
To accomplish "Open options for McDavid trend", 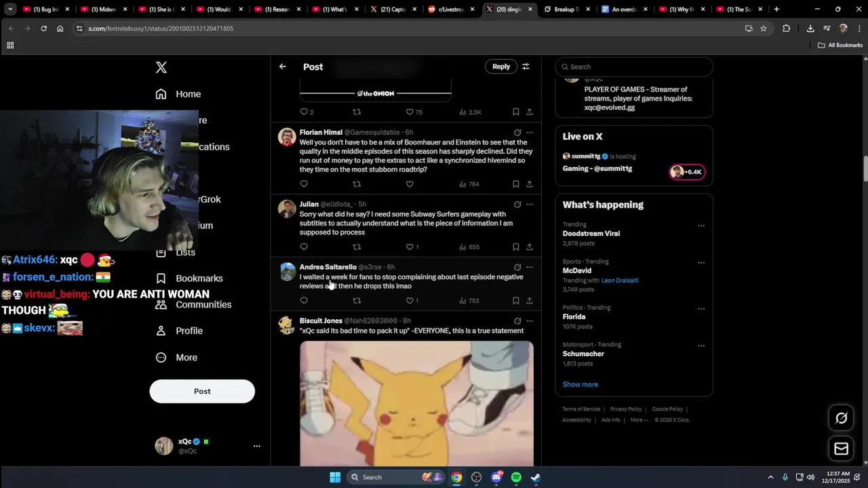I will pos(701,262).
